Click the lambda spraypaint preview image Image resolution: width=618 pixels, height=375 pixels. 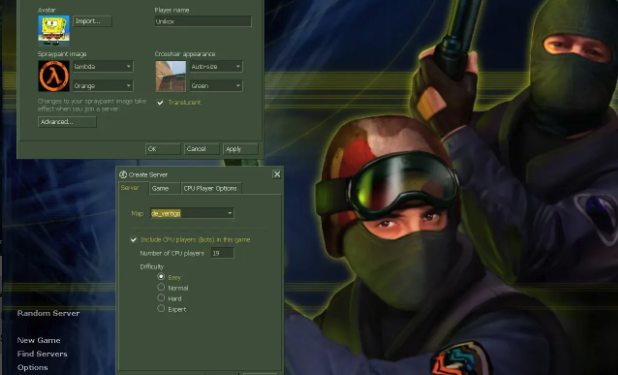(54, 76)
